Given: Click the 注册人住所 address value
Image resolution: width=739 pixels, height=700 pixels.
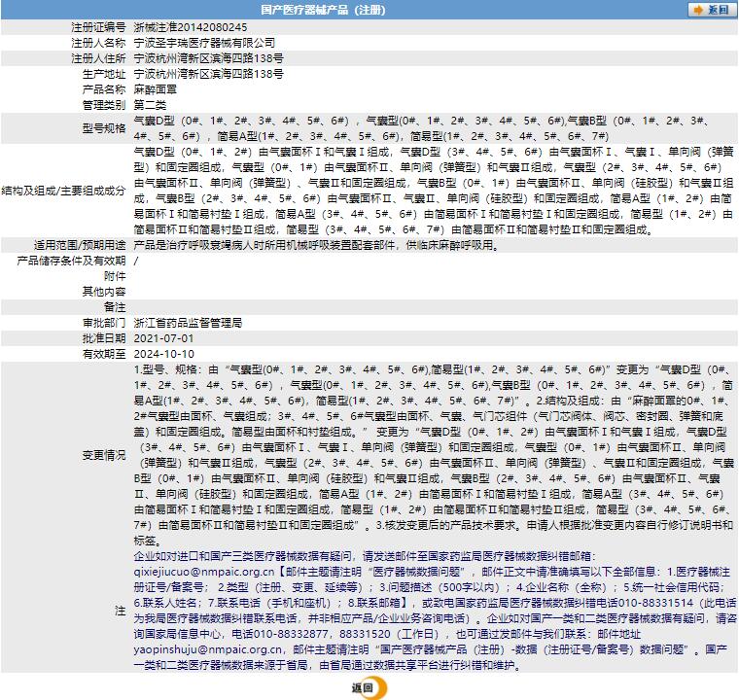Looking at the screenshot, I should tap(209, 58).
